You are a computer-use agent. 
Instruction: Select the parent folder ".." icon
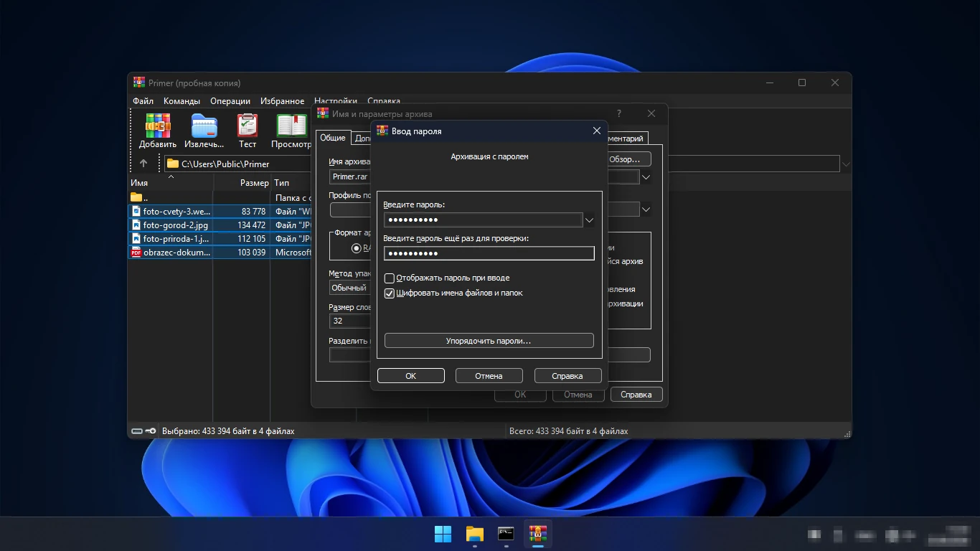pyautogui.click(x=136, y=197)
